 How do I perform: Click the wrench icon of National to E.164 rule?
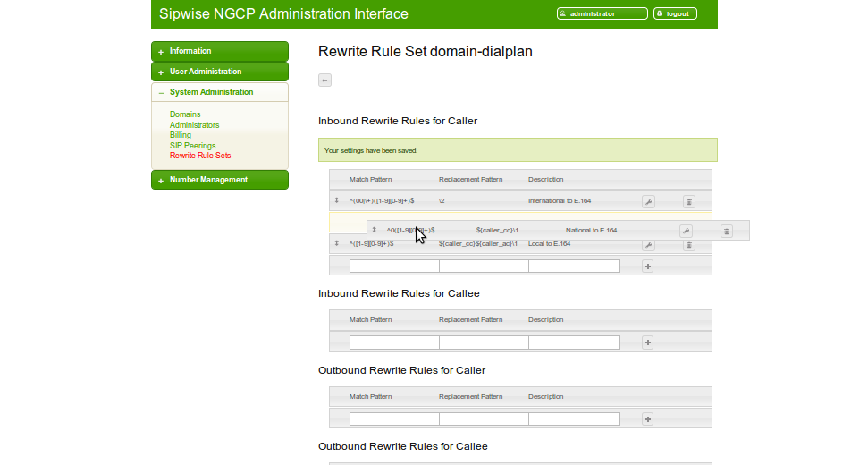686,231
